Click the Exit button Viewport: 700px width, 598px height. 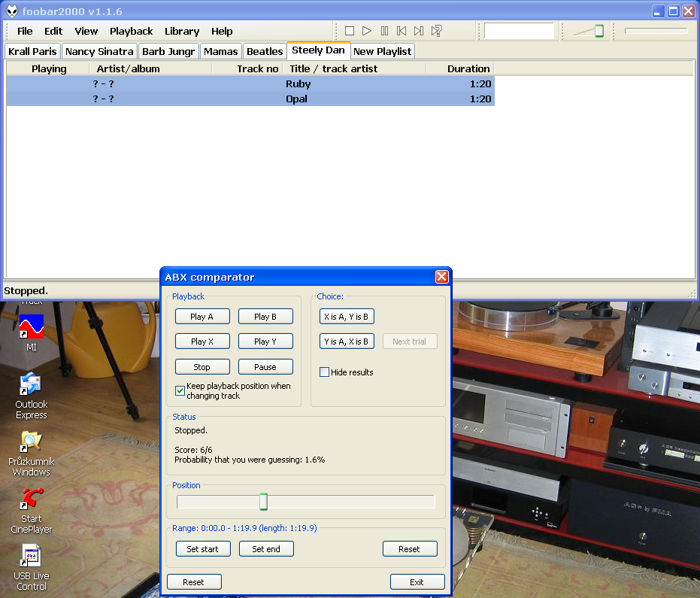point(417,582)
